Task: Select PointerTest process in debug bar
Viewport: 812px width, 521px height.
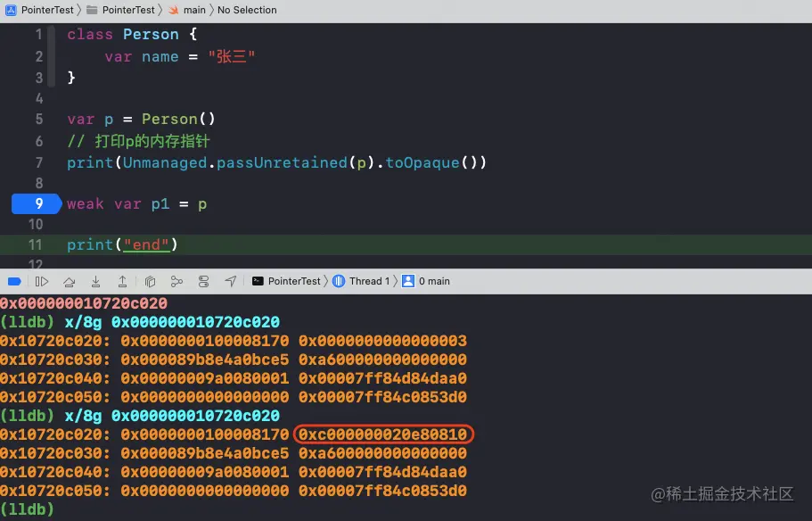Action: tap(286, 281)
